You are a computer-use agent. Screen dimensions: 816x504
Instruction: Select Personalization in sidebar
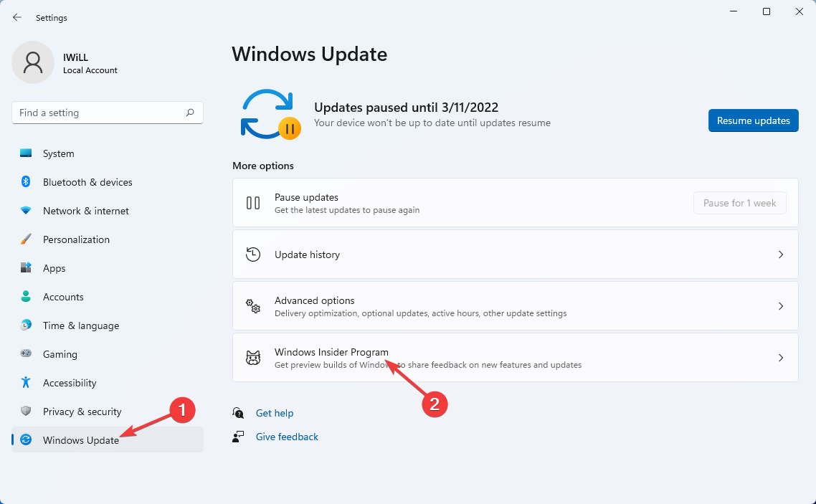pyautogui.click(x=108, y=239)
